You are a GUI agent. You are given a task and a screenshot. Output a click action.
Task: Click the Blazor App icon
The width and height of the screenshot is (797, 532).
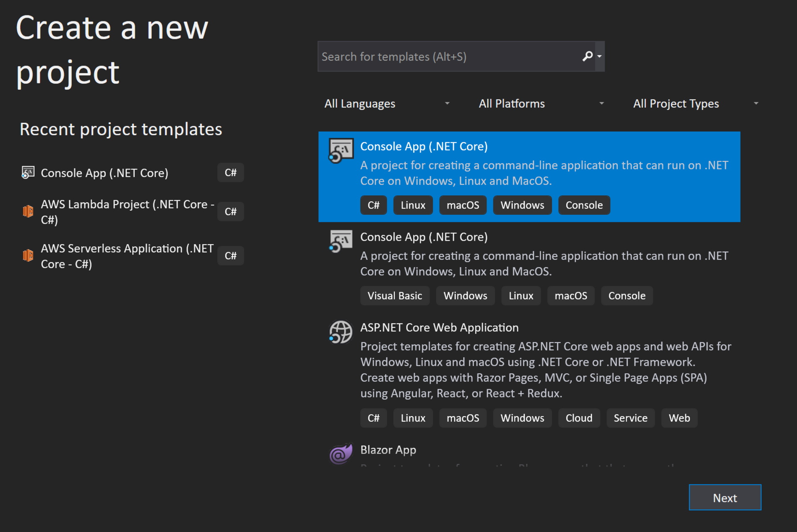341,454
